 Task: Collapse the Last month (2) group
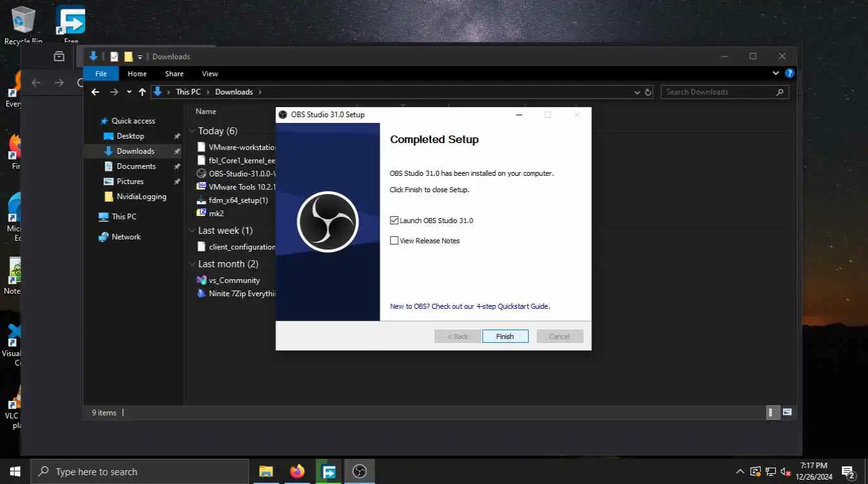(x=192, y=264)
